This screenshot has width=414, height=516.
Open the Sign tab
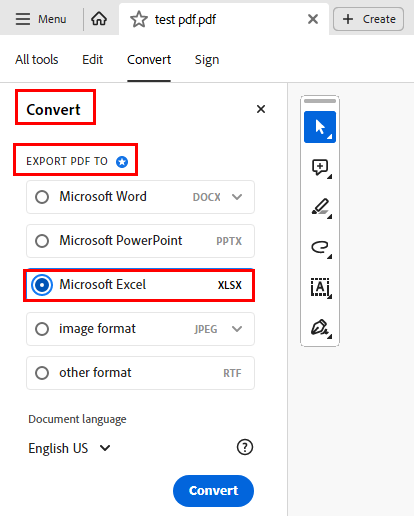tap(207, 60)
